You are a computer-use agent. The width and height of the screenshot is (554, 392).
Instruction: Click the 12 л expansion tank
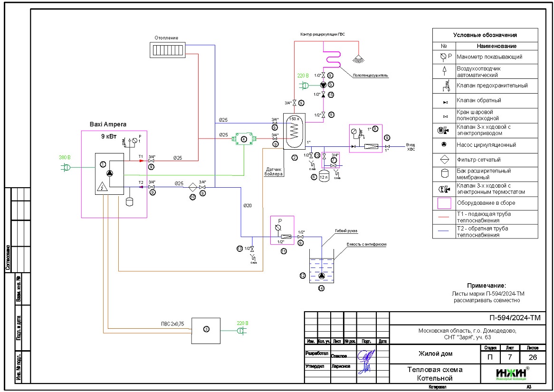click(324, 176)
